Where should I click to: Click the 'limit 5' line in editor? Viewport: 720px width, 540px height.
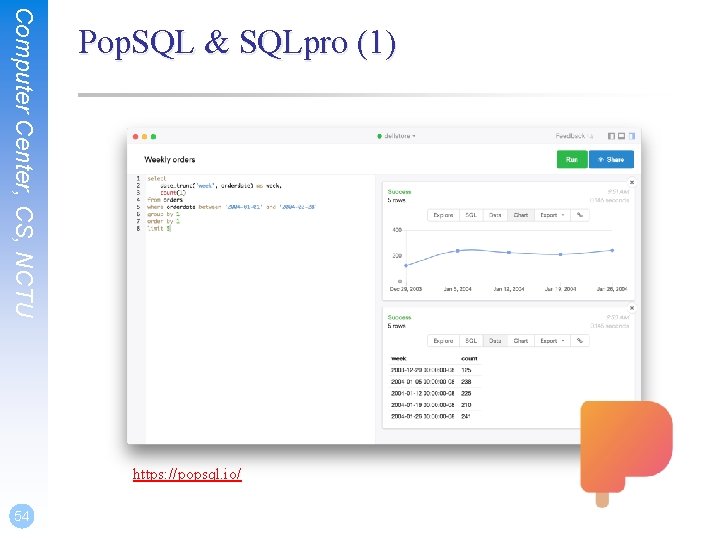pos(159,228)
